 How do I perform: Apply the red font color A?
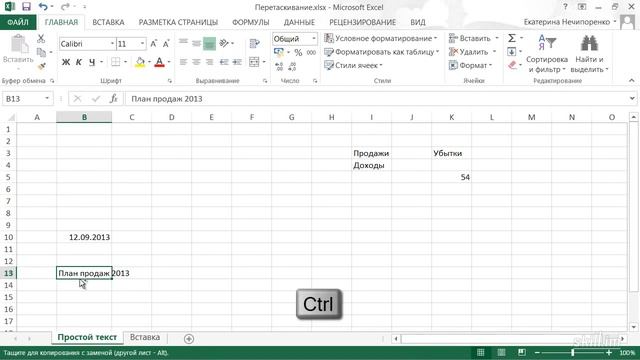tap(160, 62)
